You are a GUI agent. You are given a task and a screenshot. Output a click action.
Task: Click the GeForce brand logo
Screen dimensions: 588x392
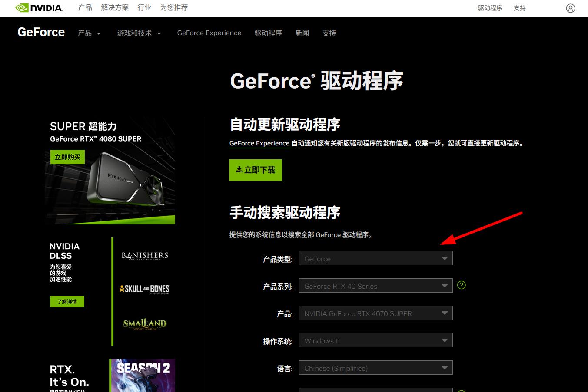point(41,32)
